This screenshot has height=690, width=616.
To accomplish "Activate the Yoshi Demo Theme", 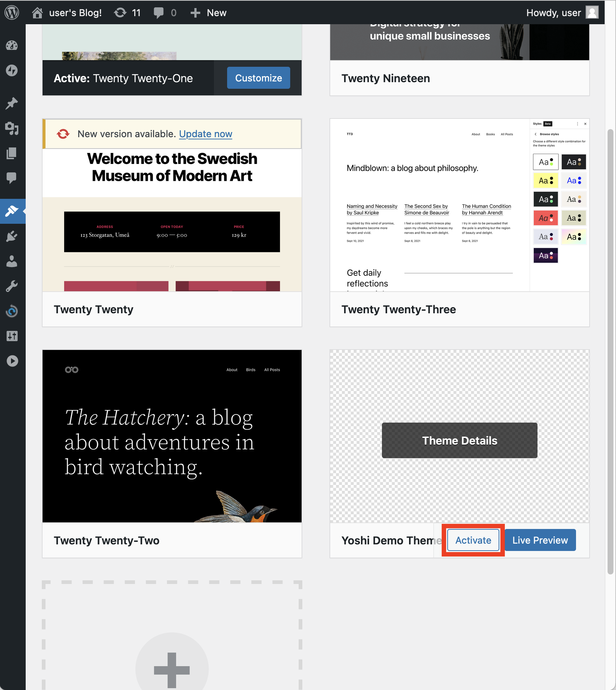I will pyautogui.click(x=473, y=540).
